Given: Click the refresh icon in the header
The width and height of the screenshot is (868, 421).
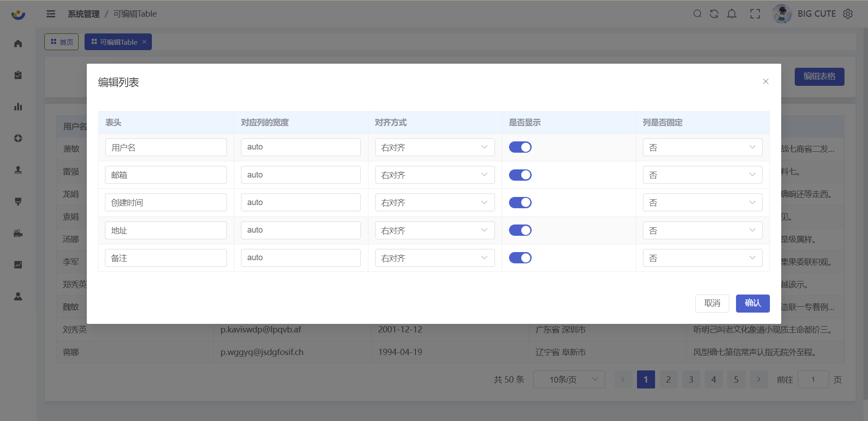Looking at the screenshot, I should (714, 14).
